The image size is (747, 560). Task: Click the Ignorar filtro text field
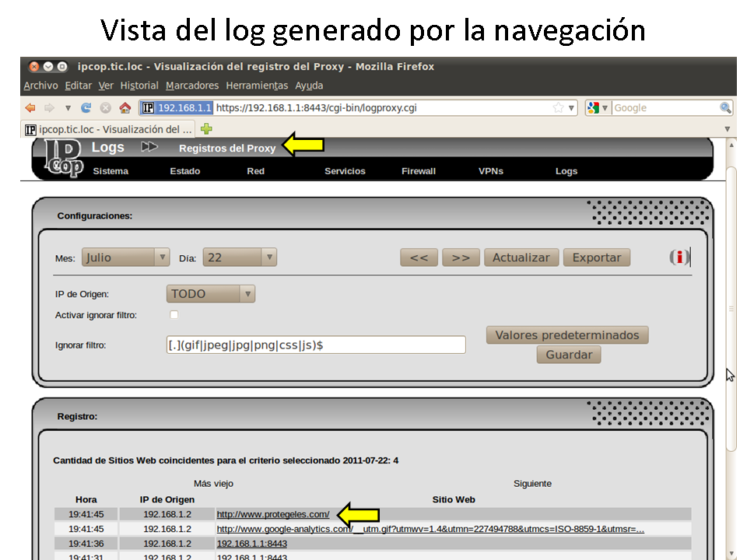(x=316, y=345)
